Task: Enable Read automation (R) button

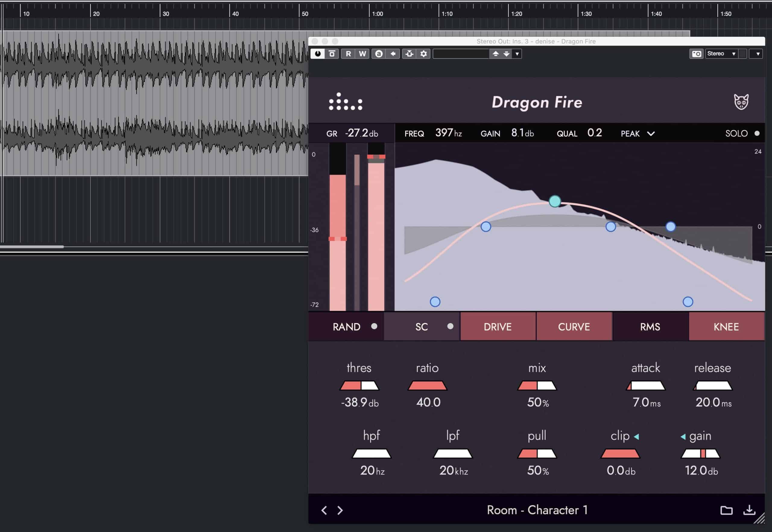Action: click(348, 54)
